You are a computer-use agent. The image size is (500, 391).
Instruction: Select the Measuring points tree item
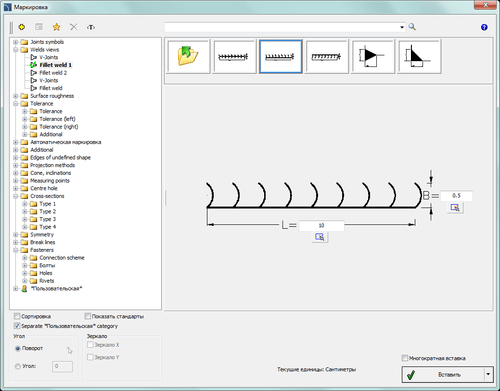pyautogui.click(x=50, y=181)
